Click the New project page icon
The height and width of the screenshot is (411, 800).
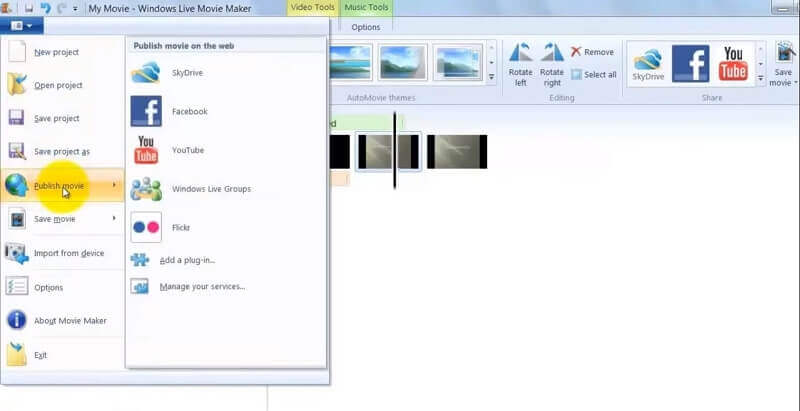pyautogui.click(x=17, y=52)
